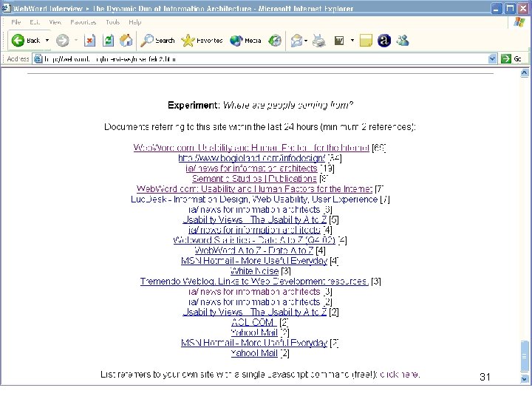This screenshot has height=399, width=532.
Task: Open the File menu
Action: 16,22
